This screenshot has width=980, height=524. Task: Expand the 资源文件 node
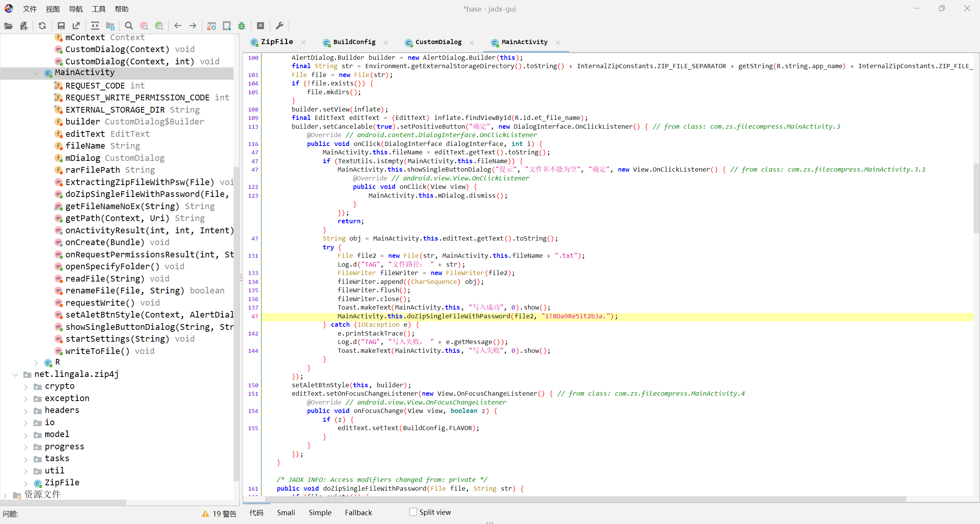click(5, 495)
